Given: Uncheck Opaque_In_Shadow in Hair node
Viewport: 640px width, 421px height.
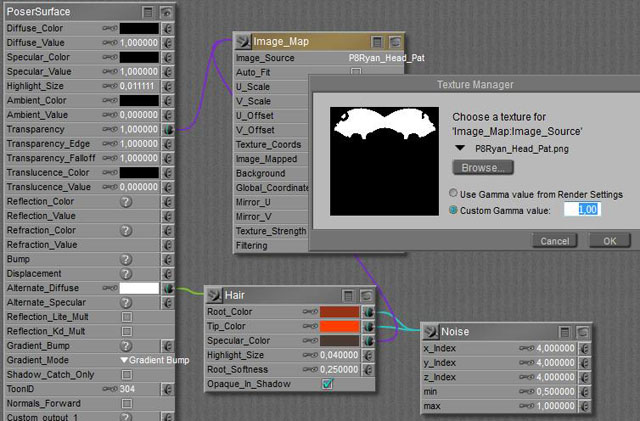Looking at the screenshot, I should point(327,383).
